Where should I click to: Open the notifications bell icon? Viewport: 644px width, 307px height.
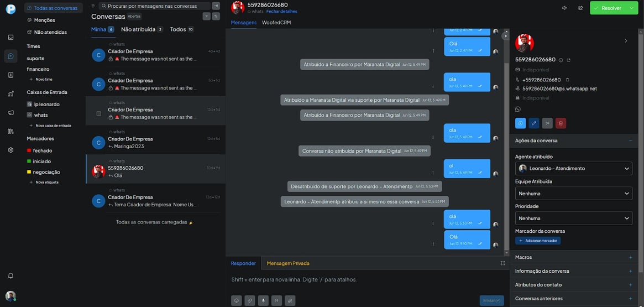[11, 275]
